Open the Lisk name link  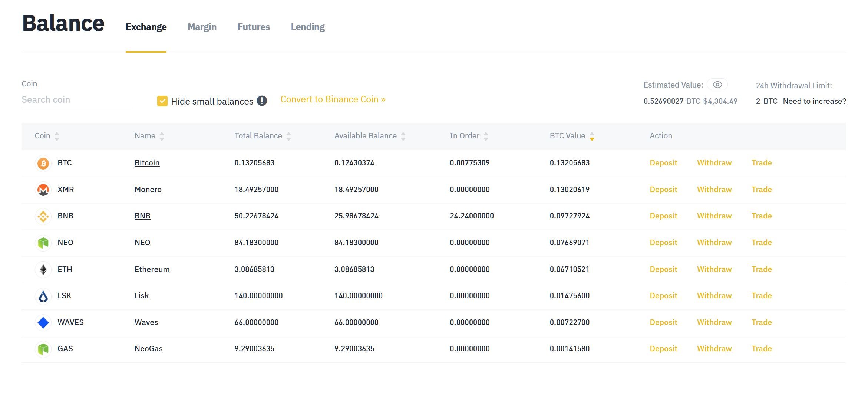point(142,296)
